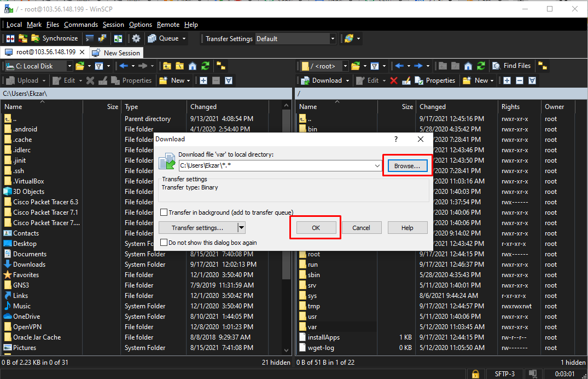Viewport: 588px width, 379px height.
Task: Go back in remote panel history
Action: tap(399, 66)
